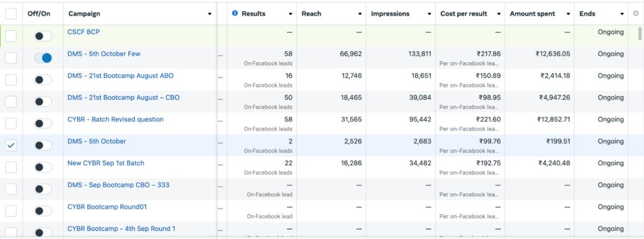Turn on the CSCF BCP campaign toggle
Viewport: 644px width, 239px height.
pos(43,36)
